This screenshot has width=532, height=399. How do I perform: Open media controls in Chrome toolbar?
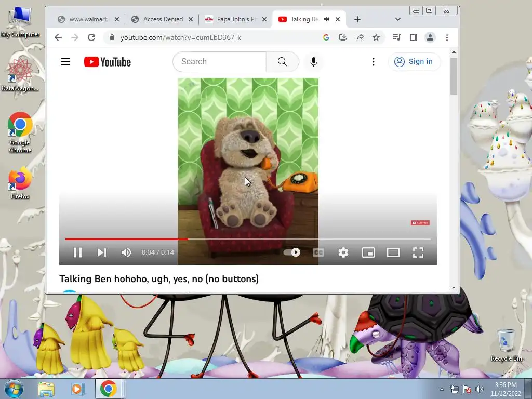click(396, 37)
